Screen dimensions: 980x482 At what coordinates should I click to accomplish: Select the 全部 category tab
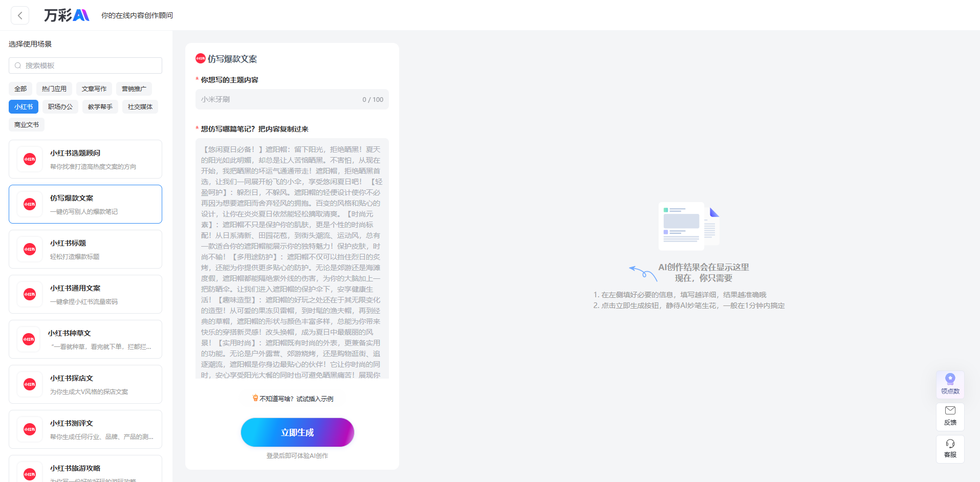click(20, 89)
